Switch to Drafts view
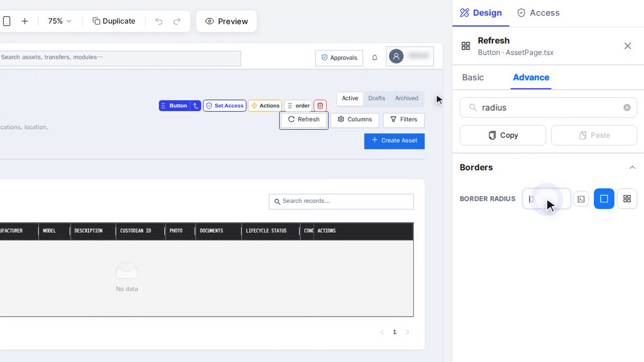Viewport: 644px width, 362px height. point(376,98)
